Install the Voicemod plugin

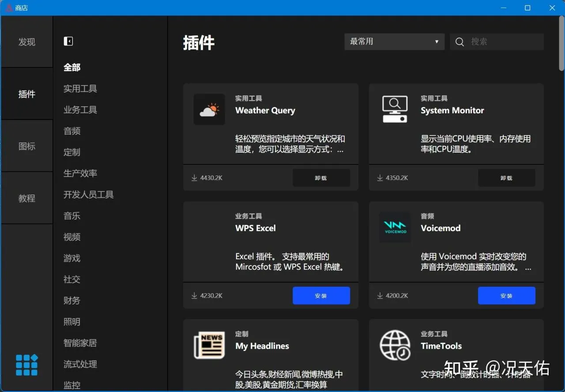(507, 295)
